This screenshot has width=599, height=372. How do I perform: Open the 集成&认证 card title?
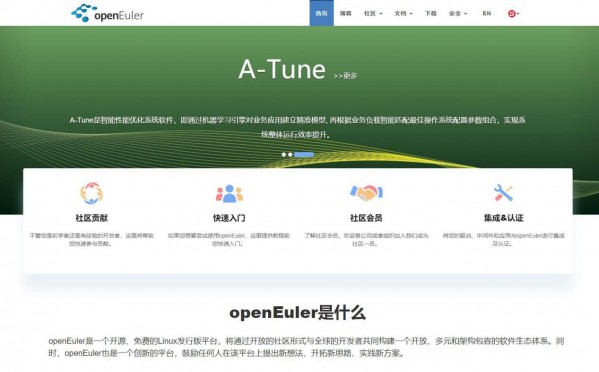[x=503, y=218]
